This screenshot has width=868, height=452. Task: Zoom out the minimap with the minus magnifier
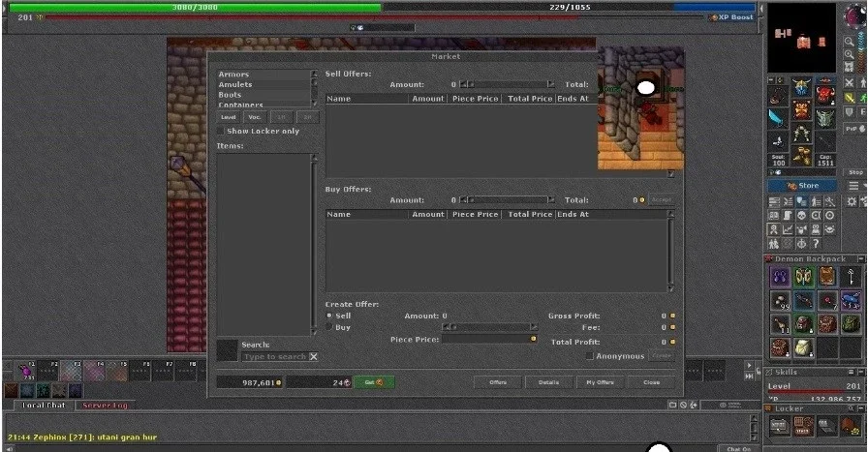(849, 41)
